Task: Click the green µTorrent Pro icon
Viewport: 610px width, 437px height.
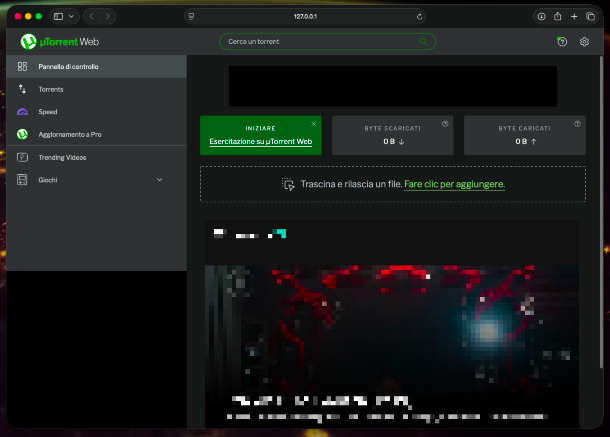Action: [22, 134]
